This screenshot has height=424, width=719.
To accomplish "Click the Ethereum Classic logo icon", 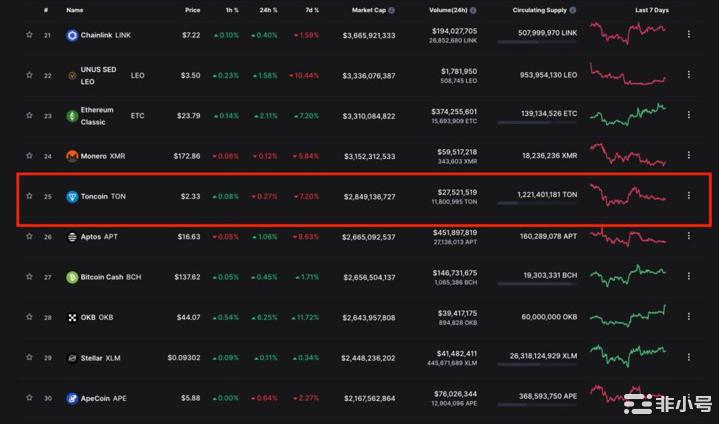I will (x=72, y=116).
